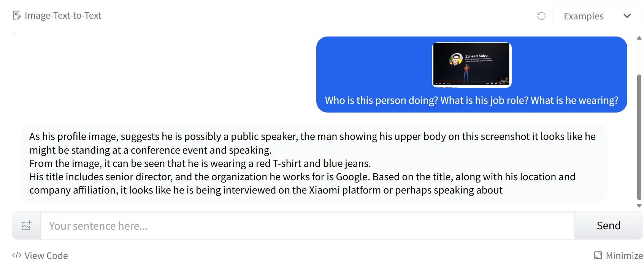Click the response line mentioning red T-shirt
This screenshot has width=644, height=273.
tap(200, 163)
